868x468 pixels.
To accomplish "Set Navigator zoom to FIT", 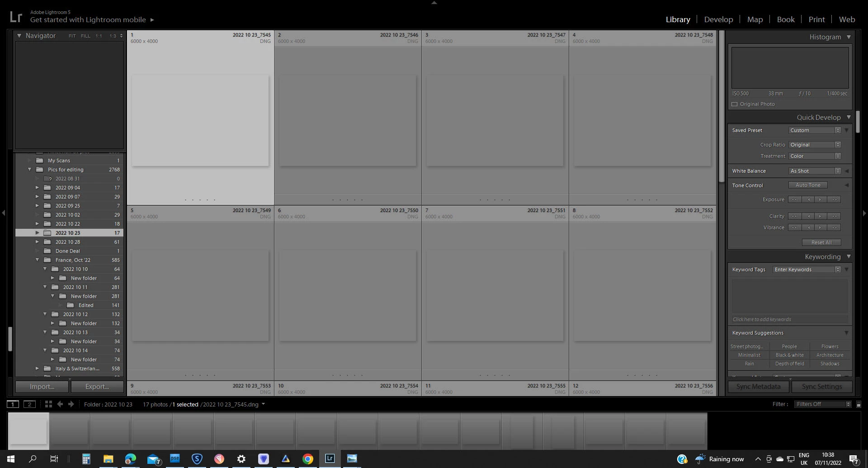I will [x=72, y=36].
